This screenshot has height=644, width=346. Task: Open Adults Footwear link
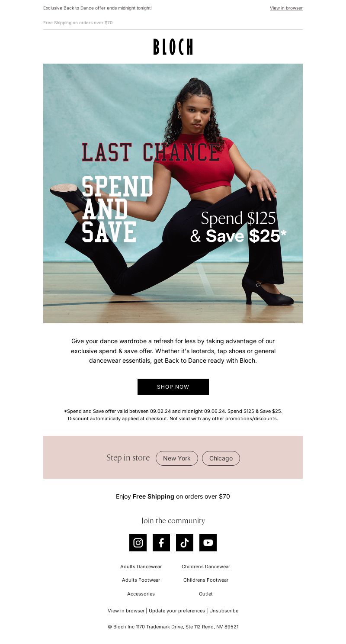pos(141,580)
